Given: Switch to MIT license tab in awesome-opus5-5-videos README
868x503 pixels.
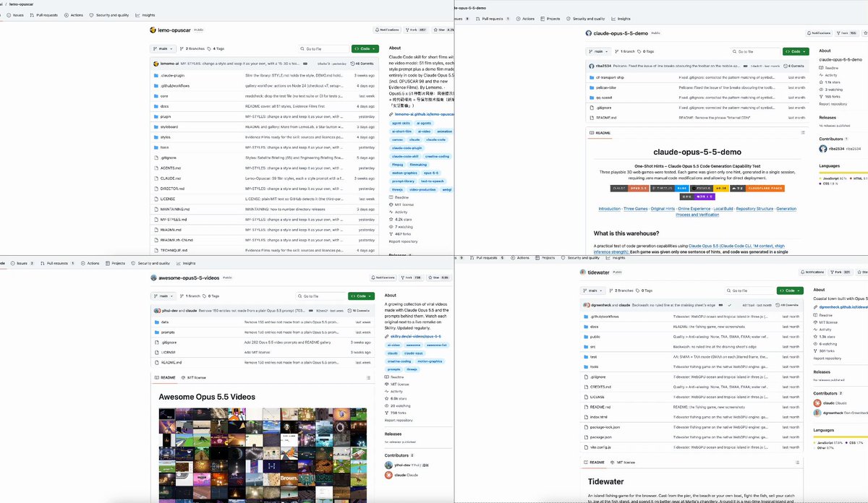Looking at the screenshot, I should click(194, 377).
